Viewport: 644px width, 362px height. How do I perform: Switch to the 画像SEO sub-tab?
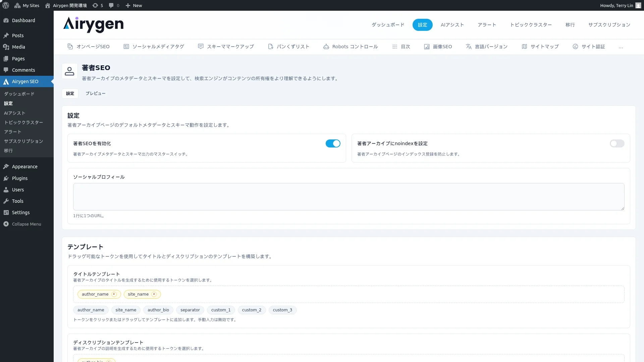[438, 47]
